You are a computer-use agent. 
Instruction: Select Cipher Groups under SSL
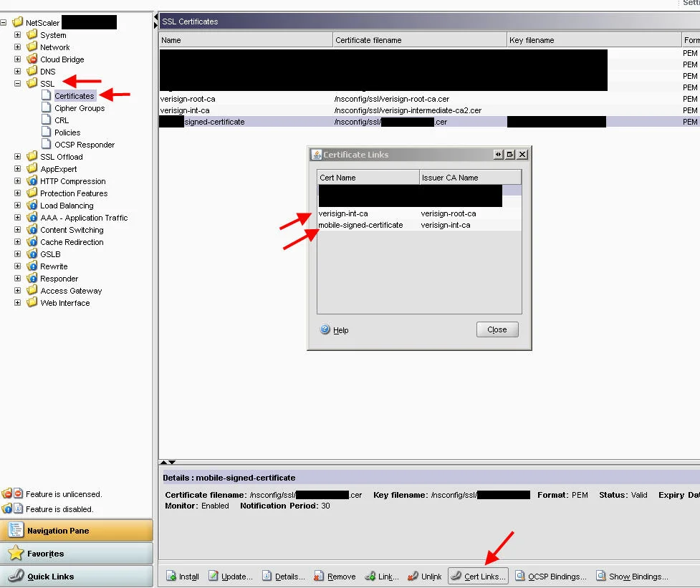click(80, 108)
